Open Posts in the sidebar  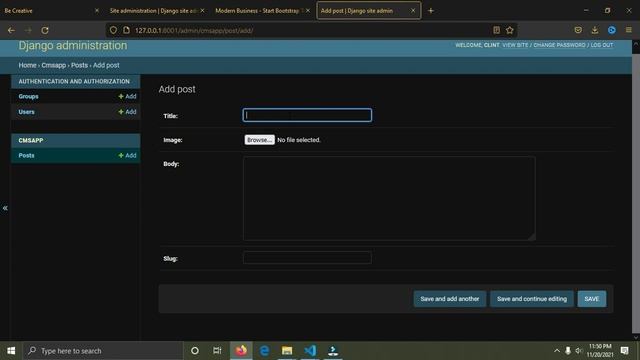pyautogui.click(x=26, y=156)
